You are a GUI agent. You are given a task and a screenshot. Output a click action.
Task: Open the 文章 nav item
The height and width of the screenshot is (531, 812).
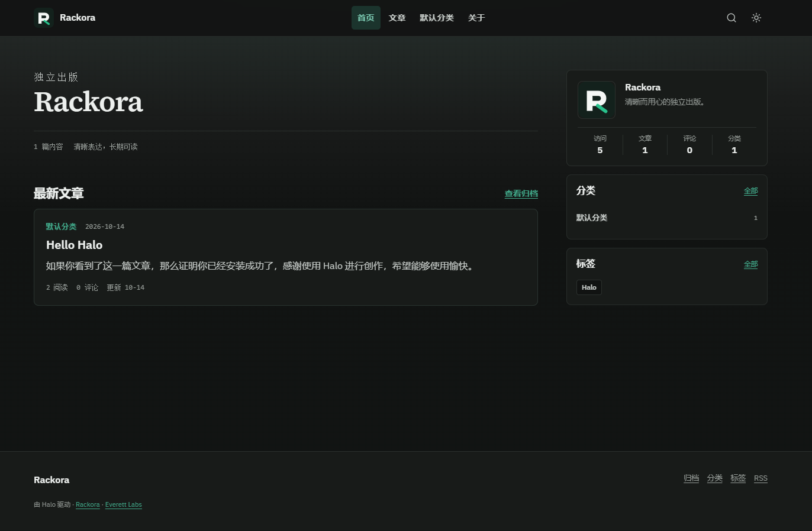tap(397, 18)
